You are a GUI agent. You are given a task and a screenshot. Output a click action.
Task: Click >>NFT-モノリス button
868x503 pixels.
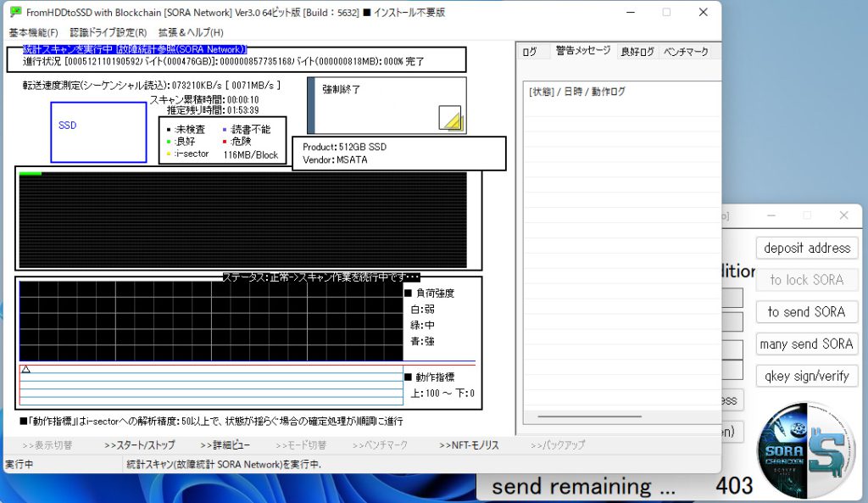point(470,444)
